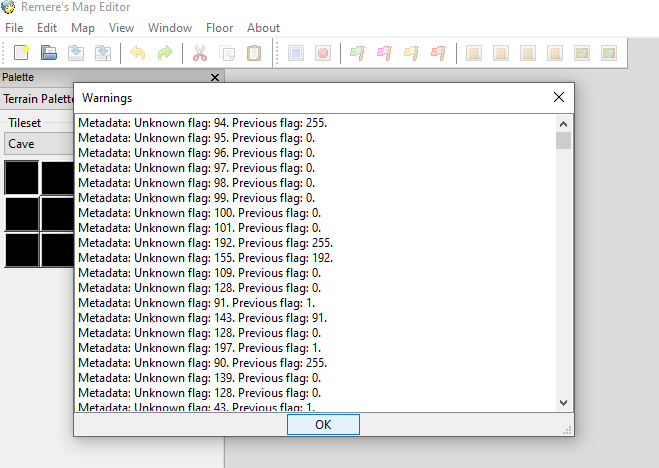The width and height of the screenshot is (659, 468).
Task: Click the Save map toolbar icon
Action: pyautogui.click(x=76, y=53)
